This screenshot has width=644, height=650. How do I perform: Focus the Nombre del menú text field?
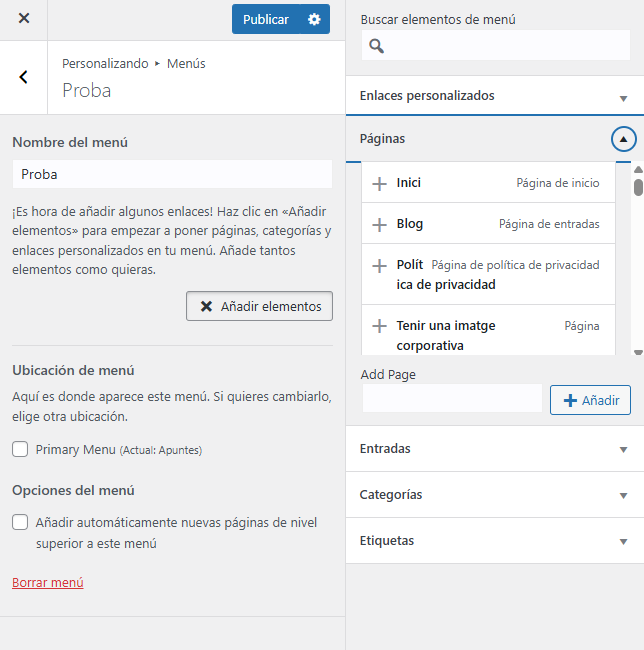point(172,174)
